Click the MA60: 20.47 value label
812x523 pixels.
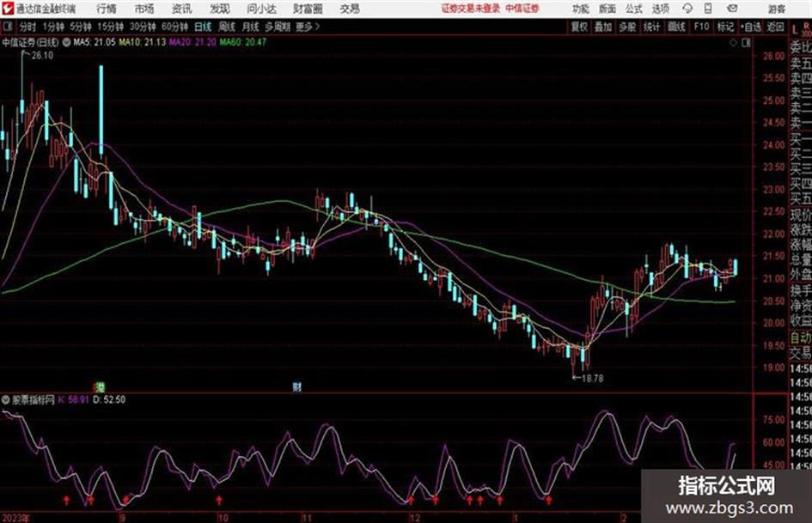tap(242, 42)
